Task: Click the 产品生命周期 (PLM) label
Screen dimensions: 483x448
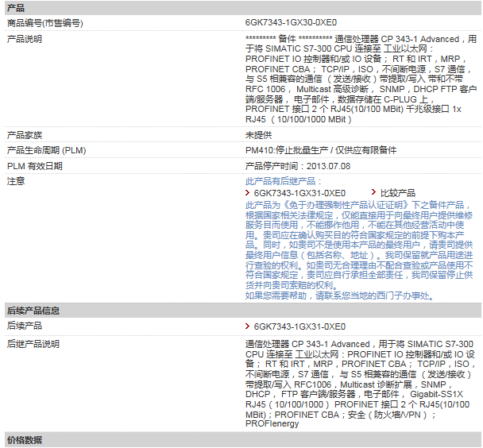Action: click(x=47, y=151)
